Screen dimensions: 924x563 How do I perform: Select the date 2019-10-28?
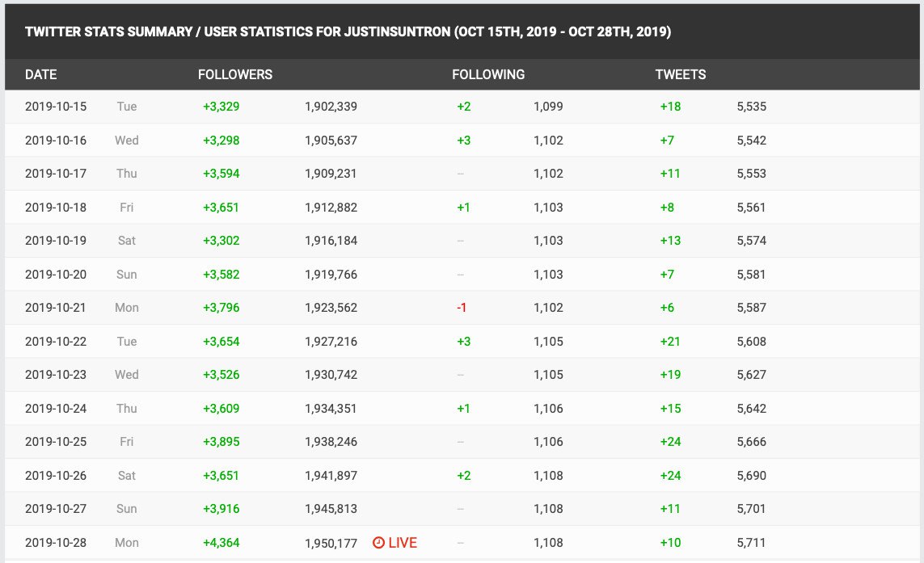tap(56, 543)
